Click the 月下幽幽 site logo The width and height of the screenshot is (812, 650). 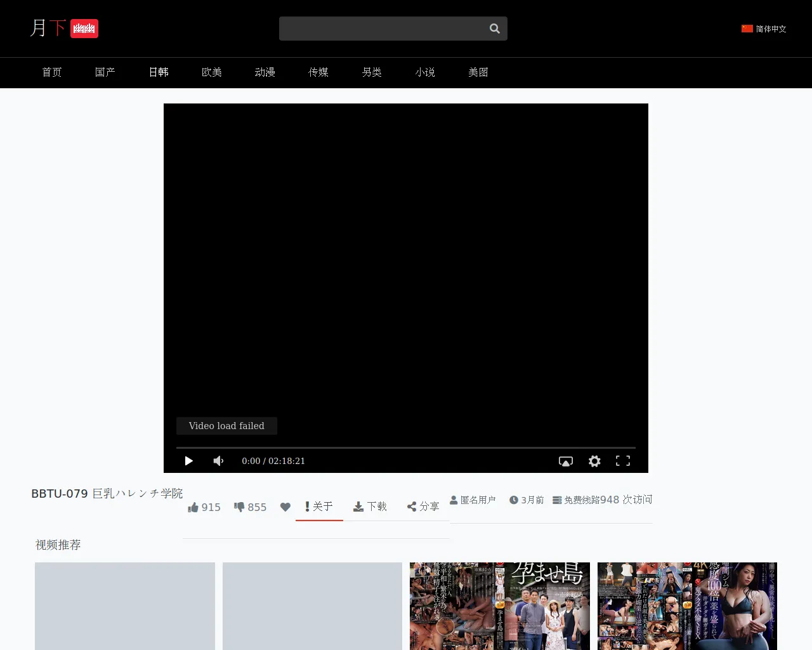(x=63, y=28)
